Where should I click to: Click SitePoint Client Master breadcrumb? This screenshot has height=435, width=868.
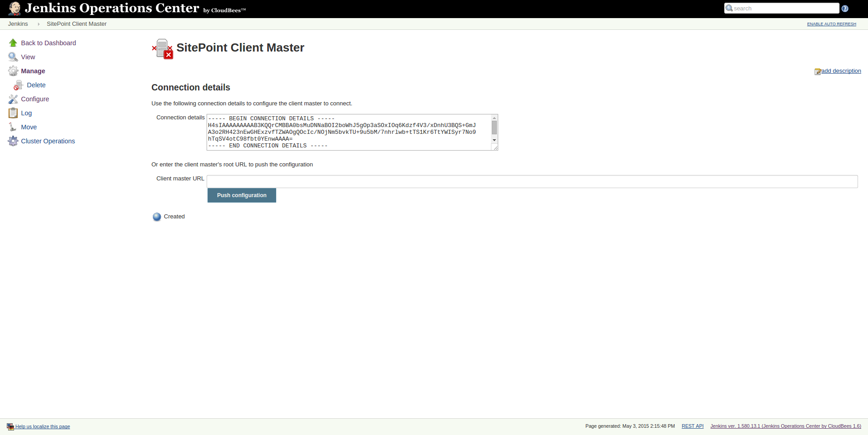point(77,24)
